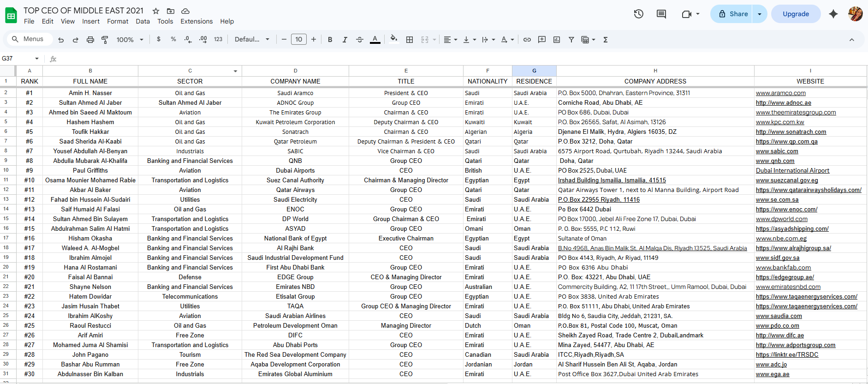
Task: Check the cloud document status icon
Action: pyautogui.click(x=185, y=11)
